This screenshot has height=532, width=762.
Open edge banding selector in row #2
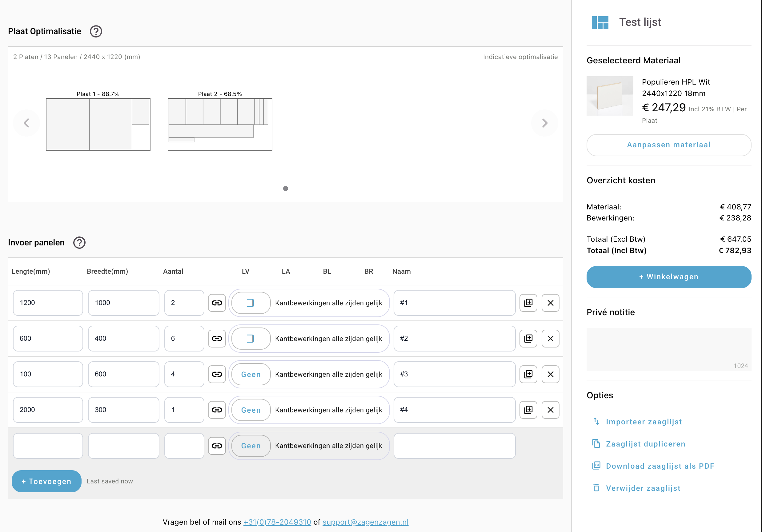click(x=251, y=339)
